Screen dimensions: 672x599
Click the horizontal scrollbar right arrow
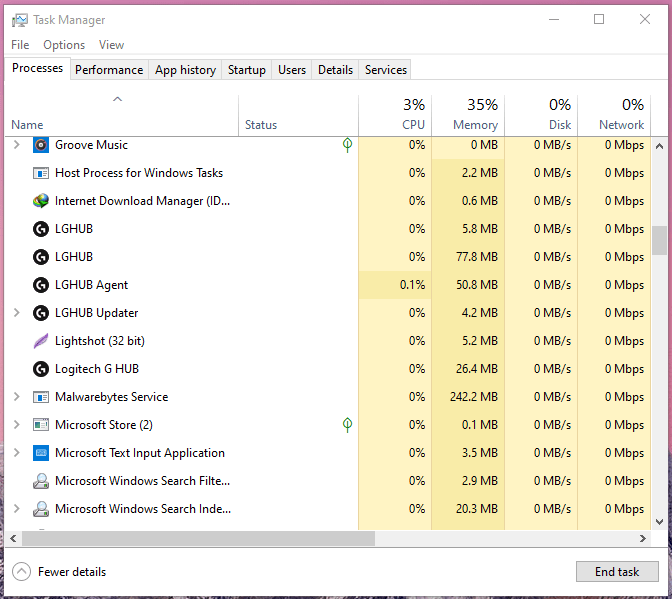[642, 538]
